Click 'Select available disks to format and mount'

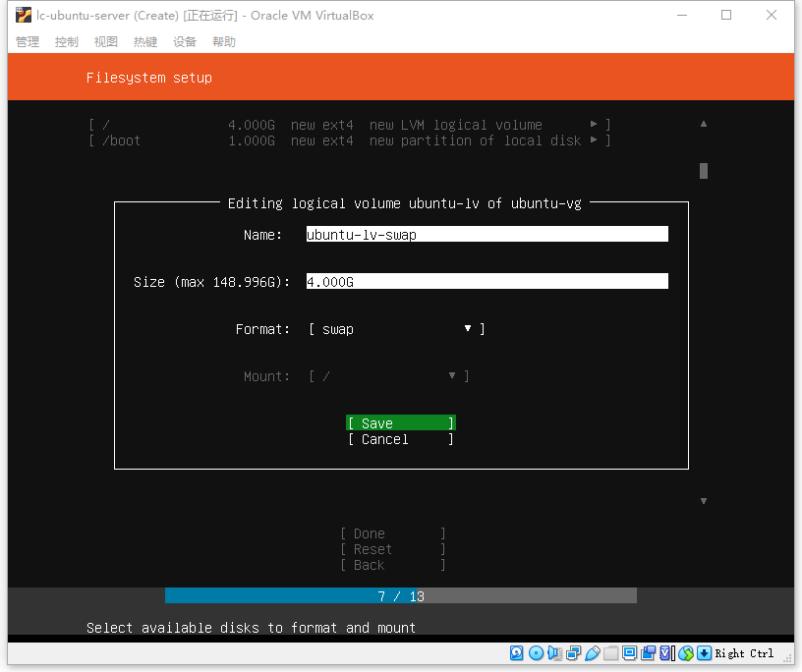tap(251, 628)
